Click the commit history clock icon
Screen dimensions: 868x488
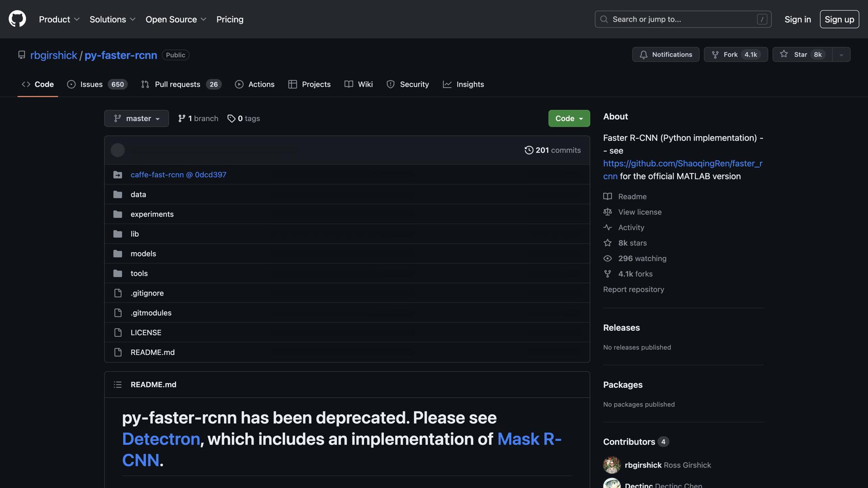tap(528, 150)
